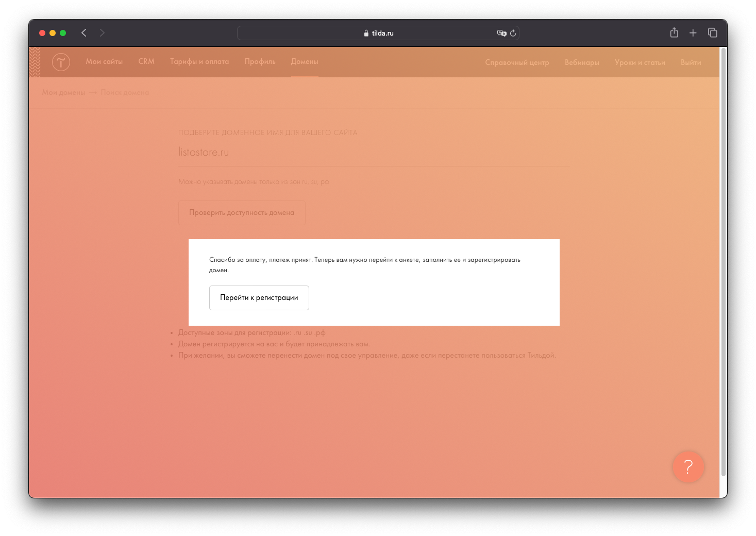Click the Доступные зоны для регистрации line

pos(252,332)
